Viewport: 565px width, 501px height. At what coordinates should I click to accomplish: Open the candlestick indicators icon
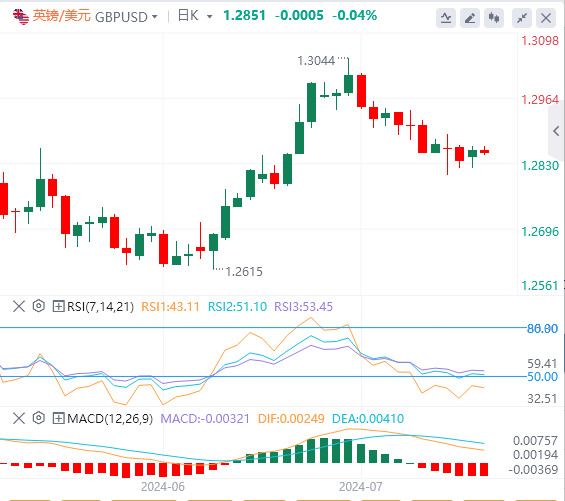coord(494,18)
